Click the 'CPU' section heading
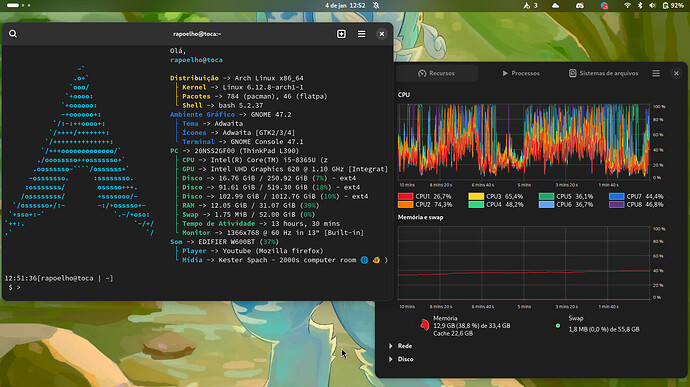The width and height of the screenshot is (690, 387). click(404, 95)
